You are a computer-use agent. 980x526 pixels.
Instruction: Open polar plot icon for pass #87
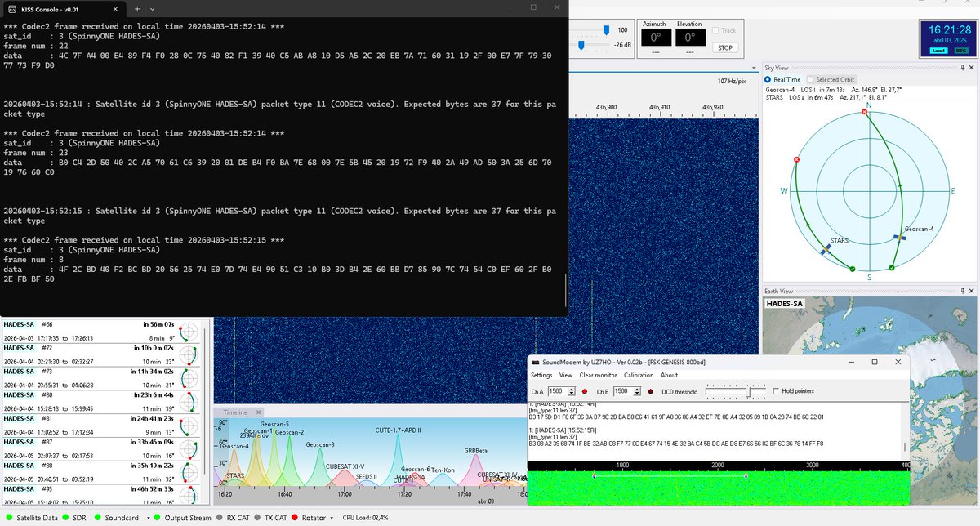pos(189,449)
